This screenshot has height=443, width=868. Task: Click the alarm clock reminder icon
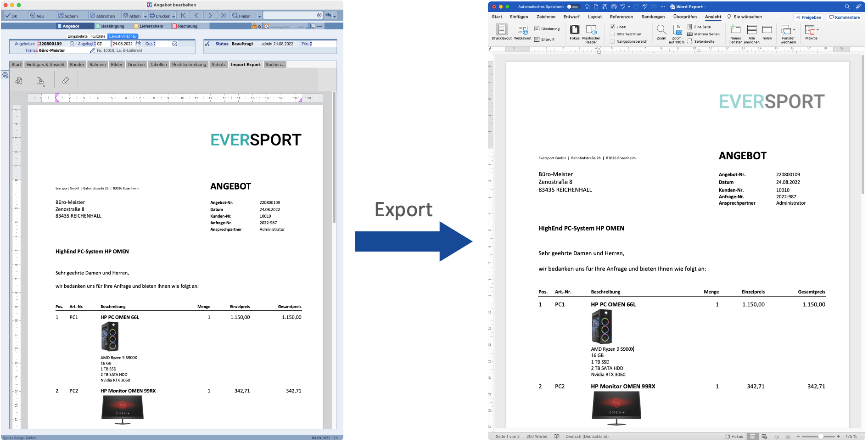[x=267, y=26]
